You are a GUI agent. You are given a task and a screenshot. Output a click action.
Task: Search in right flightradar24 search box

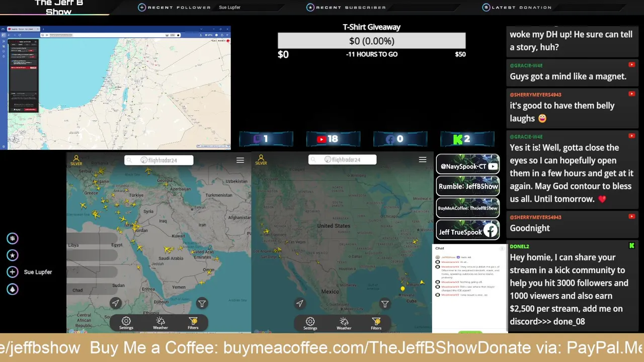(x=343, y=159)
